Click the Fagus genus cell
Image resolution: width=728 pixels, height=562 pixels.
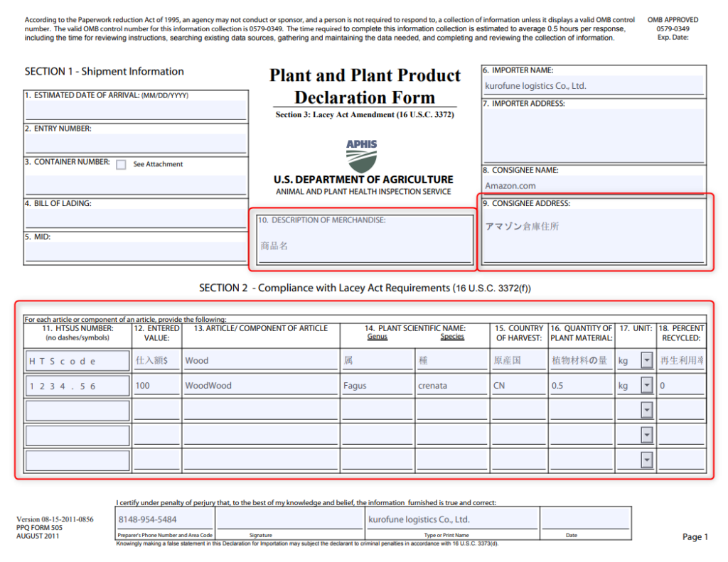click(x=376, y=386)
